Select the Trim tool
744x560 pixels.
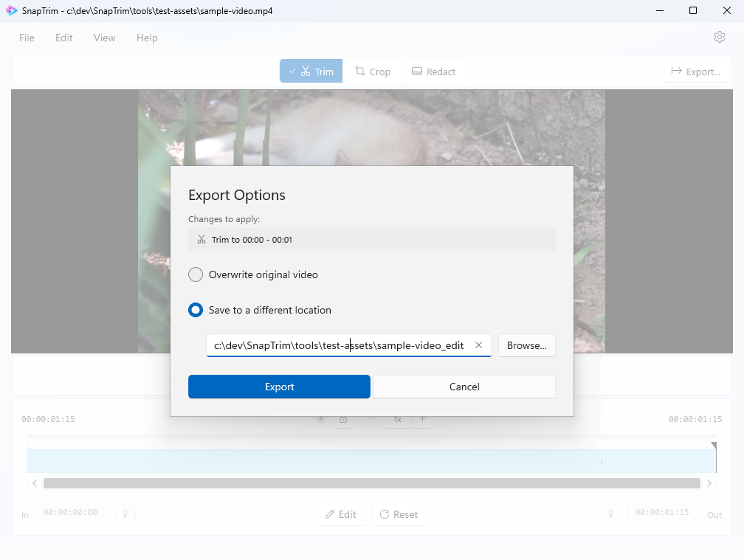tap(311, 71)
